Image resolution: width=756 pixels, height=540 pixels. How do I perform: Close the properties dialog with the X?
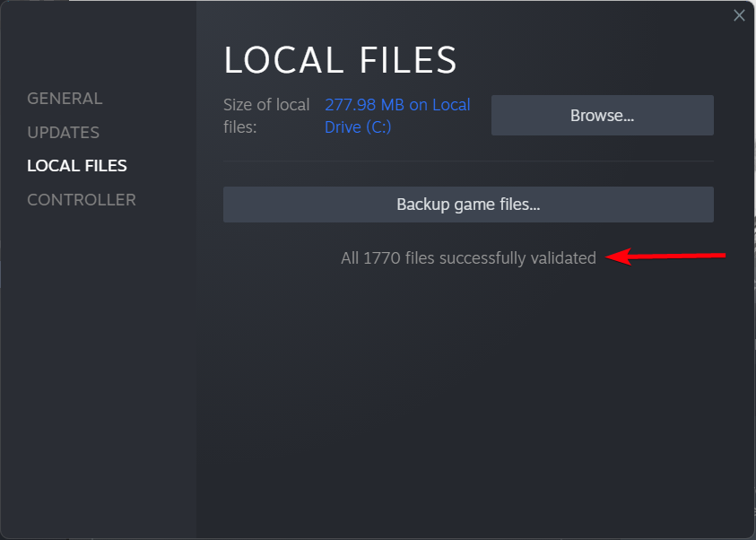[x=739, y=15]
